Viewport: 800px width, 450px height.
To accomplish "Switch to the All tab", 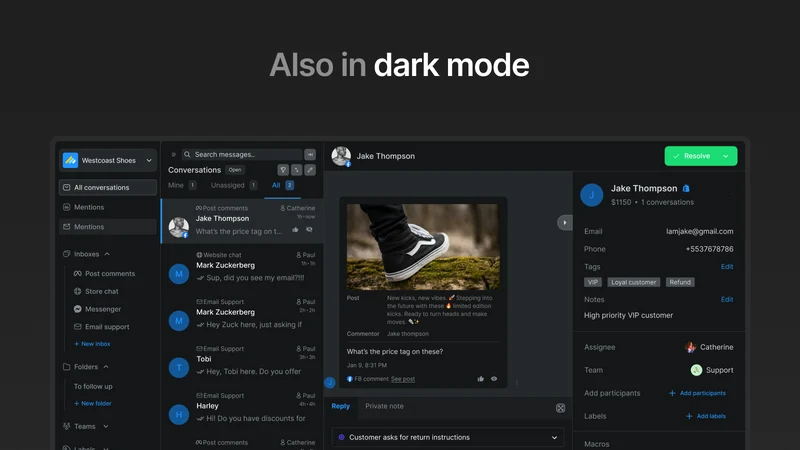I will pos(282,185).
